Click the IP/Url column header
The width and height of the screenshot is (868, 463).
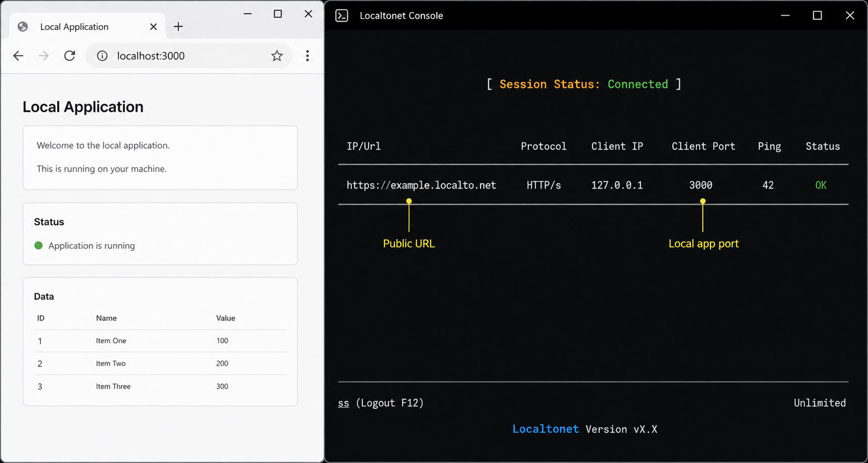[364, 147]
